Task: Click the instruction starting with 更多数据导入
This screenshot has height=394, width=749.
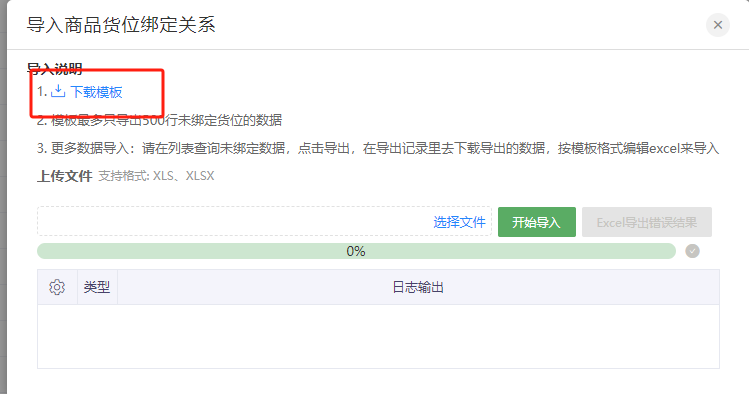Action: (378, 149)
